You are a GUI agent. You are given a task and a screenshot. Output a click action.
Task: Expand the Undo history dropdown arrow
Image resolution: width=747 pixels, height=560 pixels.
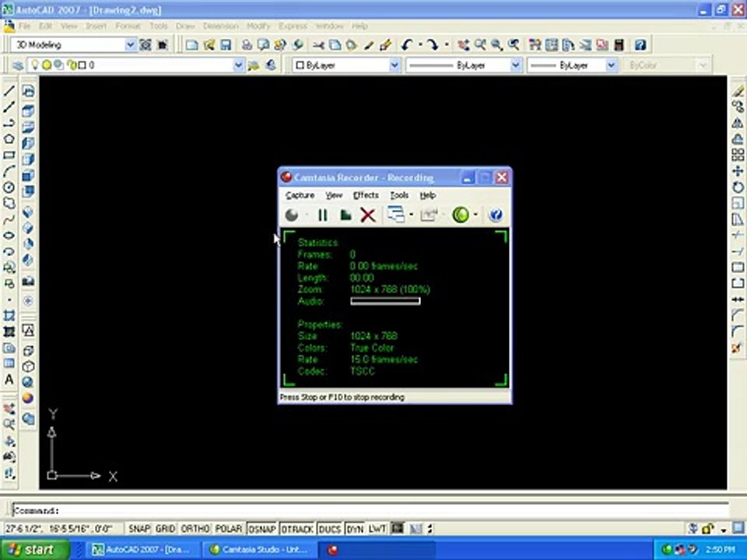[x=420, y=45]
